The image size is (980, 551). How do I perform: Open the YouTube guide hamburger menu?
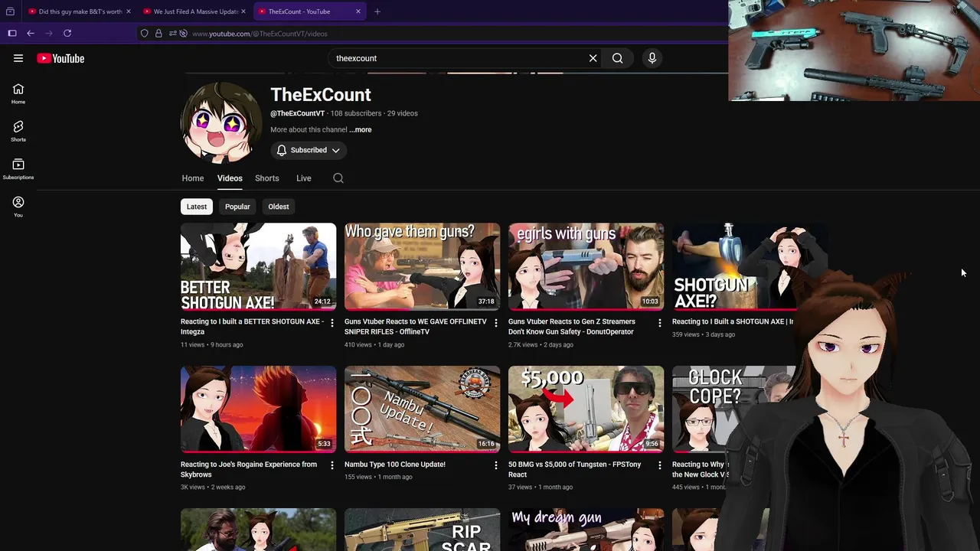(x=18, y=58)
